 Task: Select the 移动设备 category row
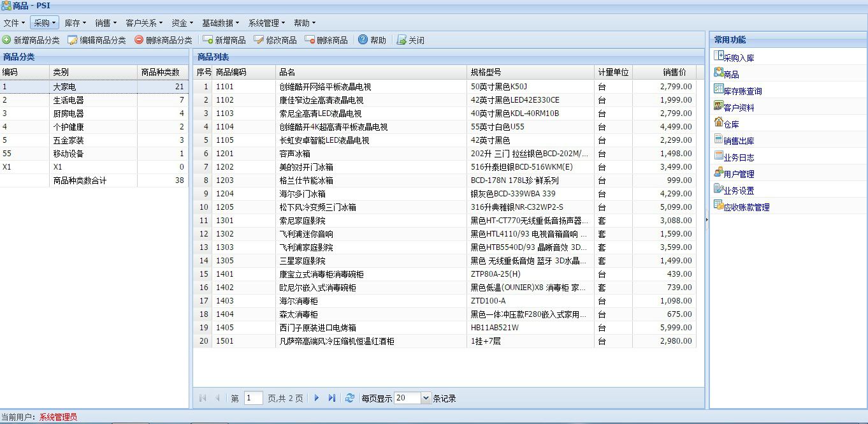94,154
